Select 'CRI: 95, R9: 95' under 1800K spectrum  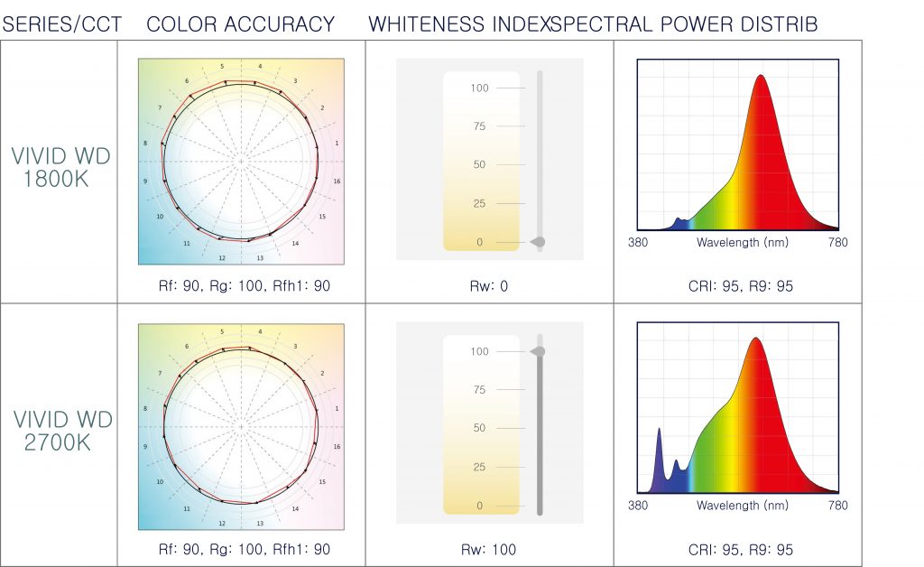(740, 286)
